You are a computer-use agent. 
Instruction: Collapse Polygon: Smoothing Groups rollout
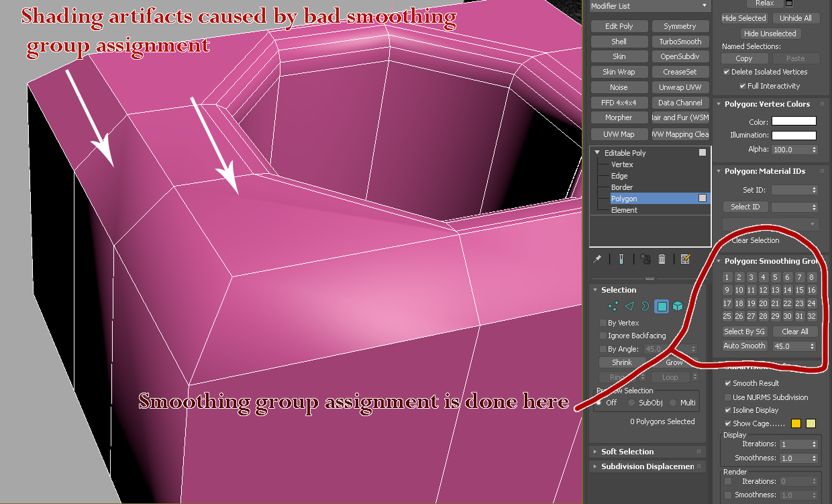[719, 261]
